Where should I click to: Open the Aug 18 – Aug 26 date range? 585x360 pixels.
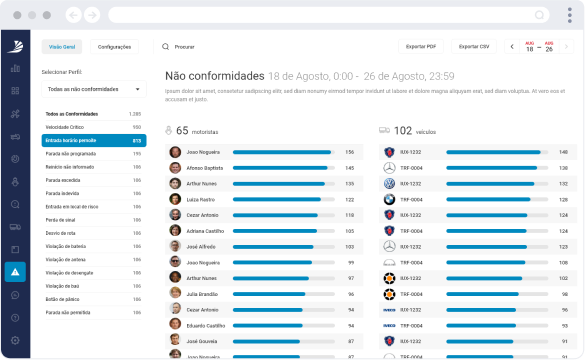[539, 47]
